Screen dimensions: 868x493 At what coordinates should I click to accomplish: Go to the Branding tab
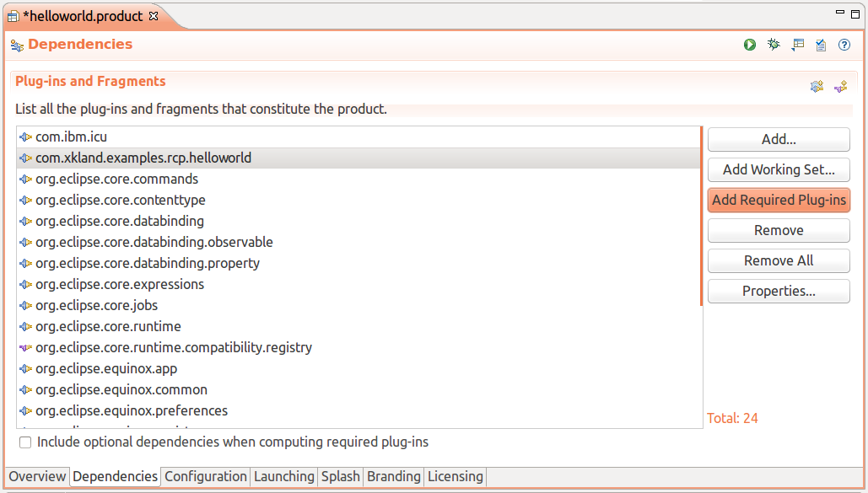393,476
